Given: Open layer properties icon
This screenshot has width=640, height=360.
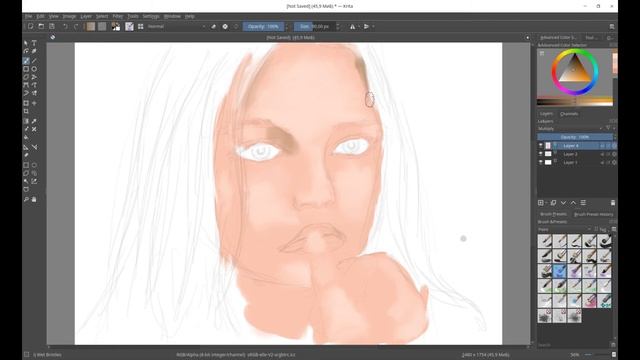Looking at the screenshot, I should click(583, 203).
